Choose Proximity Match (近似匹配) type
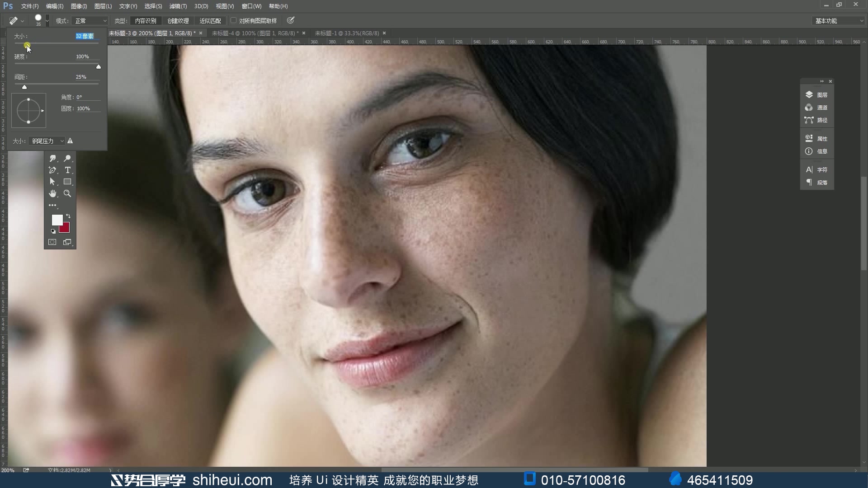 click(x=210, y=21)
